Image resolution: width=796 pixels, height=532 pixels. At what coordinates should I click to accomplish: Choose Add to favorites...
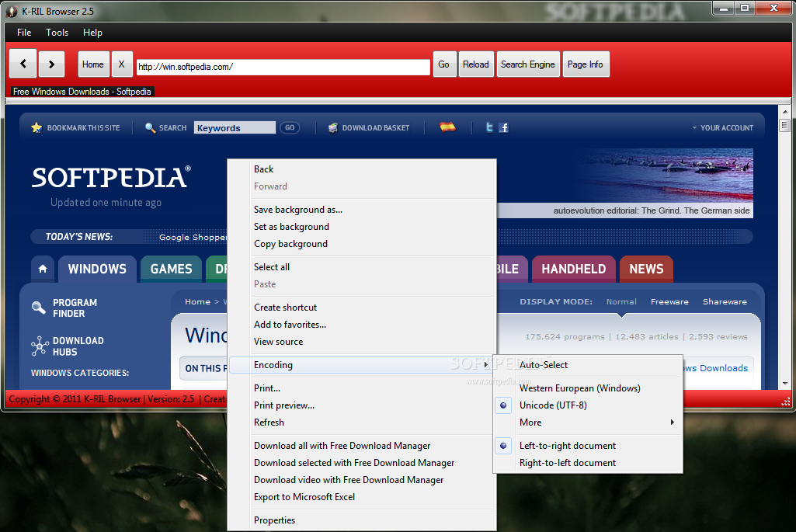click(361, 325)
